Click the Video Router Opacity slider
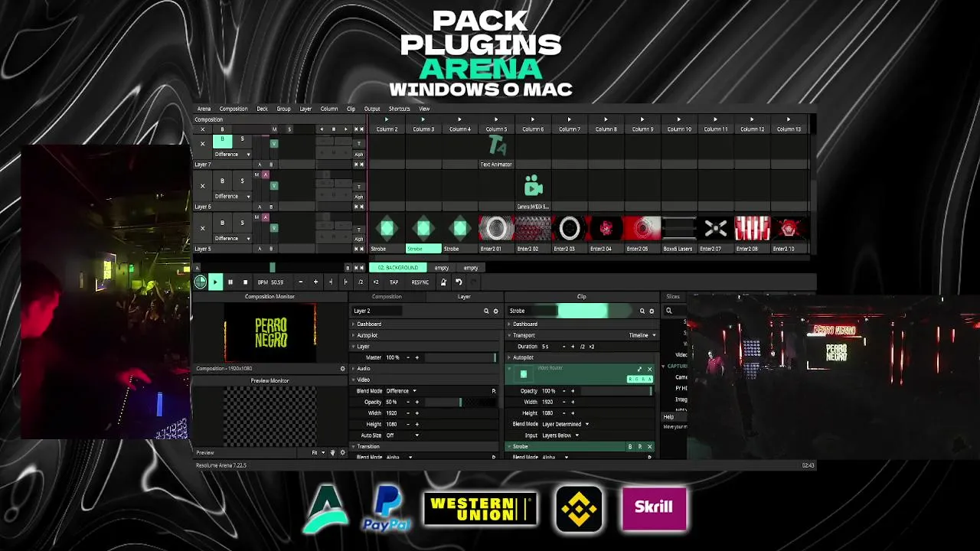The width and height of the screenshot is (980, 551). tap(616, 391)
